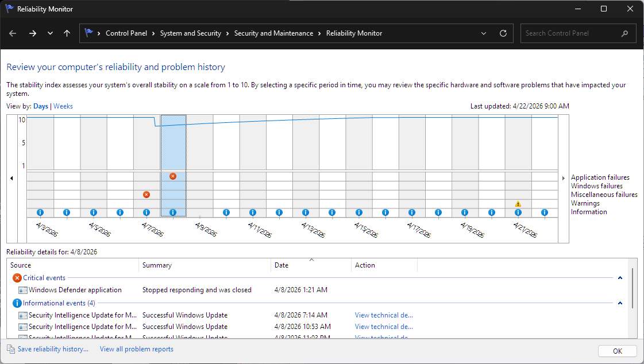The width and height of the screenshot is (644, 364).
Task: Select information icon for 4/21/2026 column
Action: (518, 212)
